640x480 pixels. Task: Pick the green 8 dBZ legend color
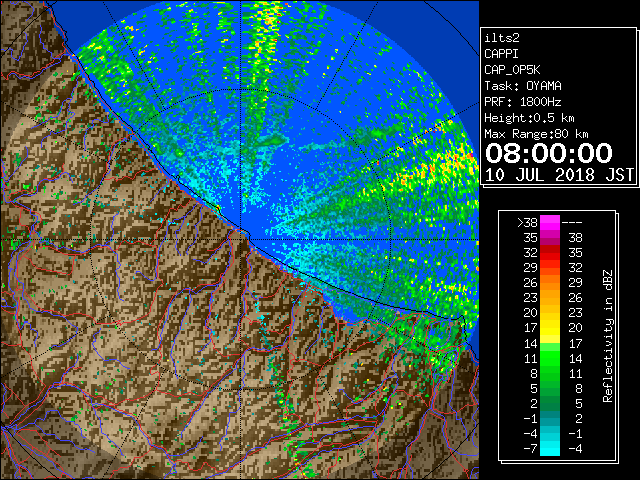(x=550, y=373)
